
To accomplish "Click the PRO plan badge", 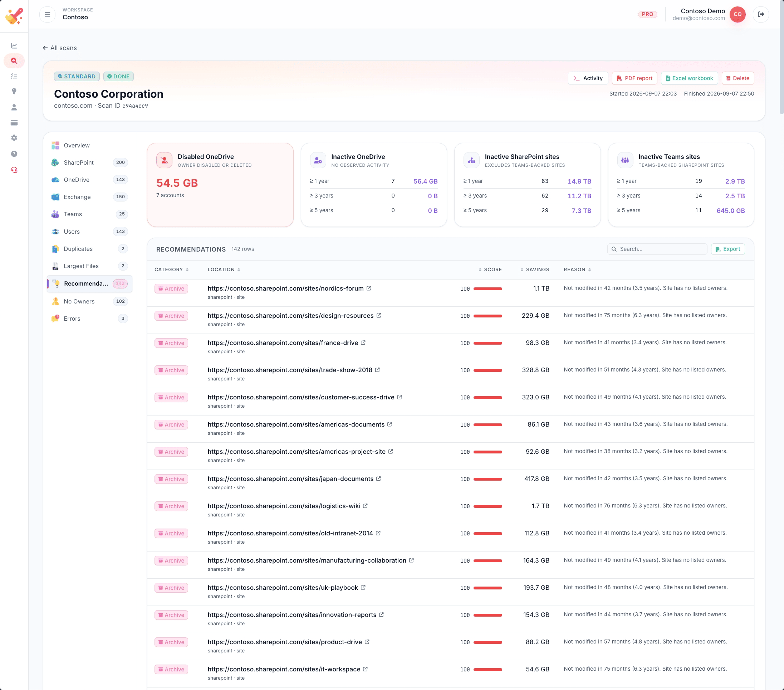I will pos(647,14).
